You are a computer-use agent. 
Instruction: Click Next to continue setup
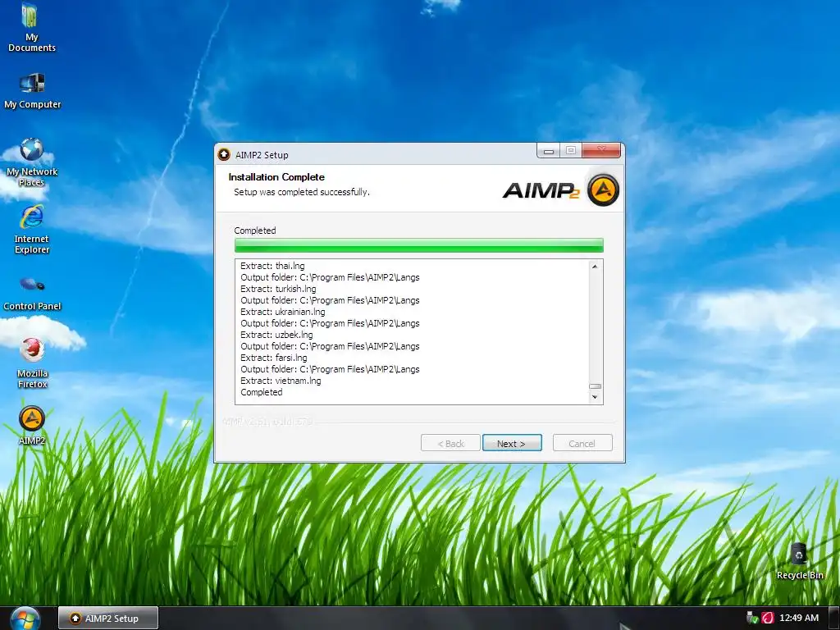(512, 443)
